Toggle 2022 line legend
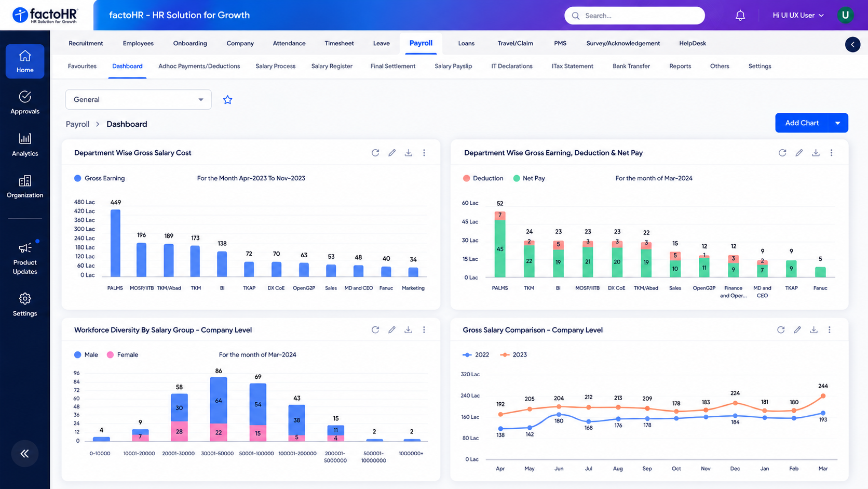Image resolution: width=868 pixels, height=489 pixels. click(x=476, y=355)
